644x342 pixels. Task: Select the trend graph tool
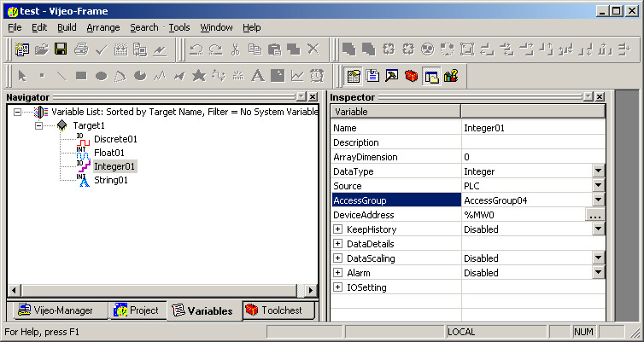pos(297,75)
